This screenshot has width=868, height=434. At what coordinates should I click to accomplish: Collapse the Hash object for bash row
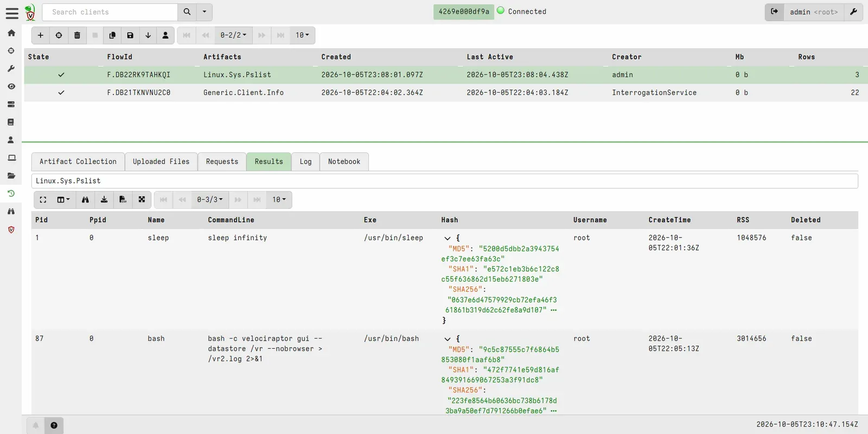pos(448,339)
